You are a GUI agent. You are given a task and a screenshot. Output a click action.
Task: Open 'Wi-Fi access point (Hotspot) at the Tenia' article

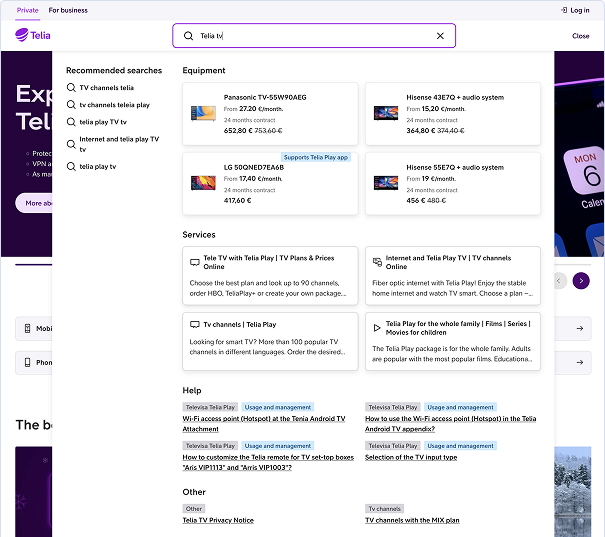point(264,424)
